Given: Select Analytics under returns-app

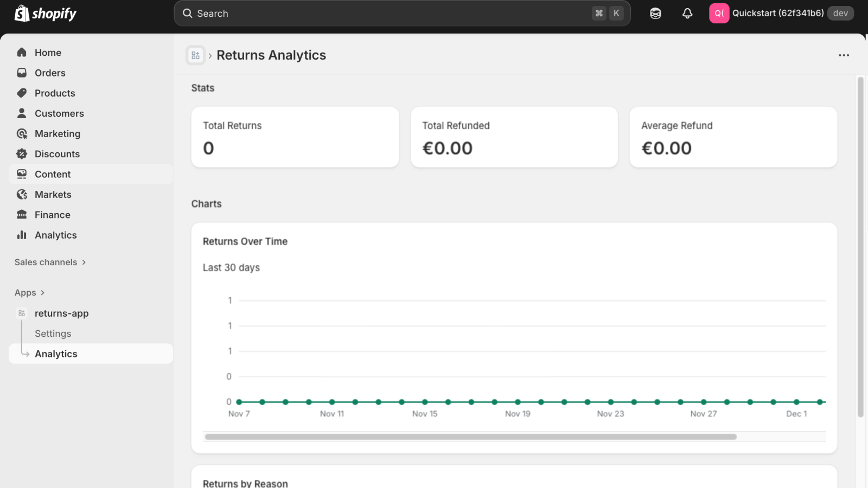Looking at the screenshot, I should pyautogui.click(x=55, y=354).
